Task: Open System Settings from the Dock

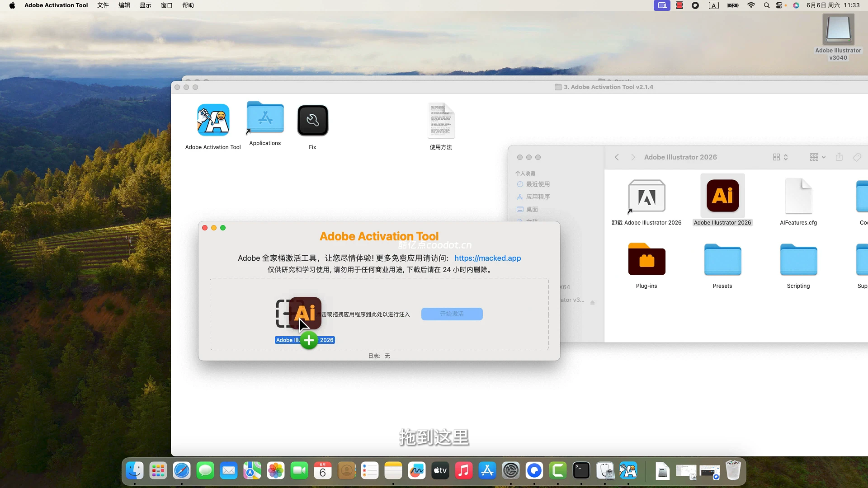Action: point(511,471)
